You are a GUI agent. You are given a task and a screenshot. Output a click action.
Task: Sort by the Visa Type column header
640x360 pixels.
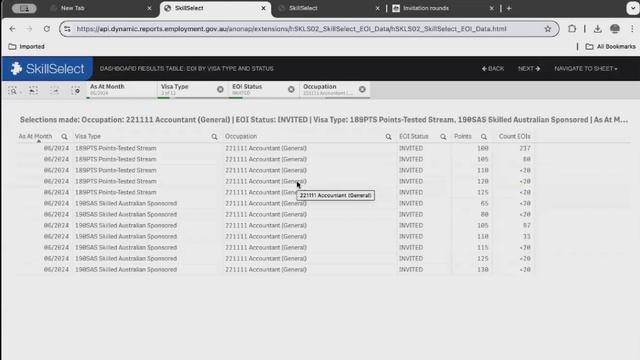[88, 136]
